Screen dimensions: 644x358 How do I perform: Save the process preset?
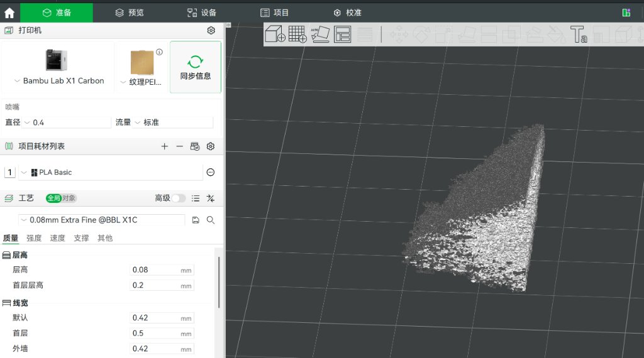coord(196,220)
